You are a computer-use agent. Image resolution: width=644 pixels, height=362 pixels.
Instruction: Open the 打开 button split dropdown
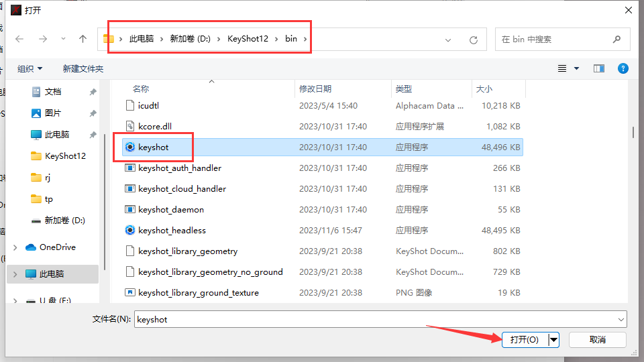click(553, 340)
